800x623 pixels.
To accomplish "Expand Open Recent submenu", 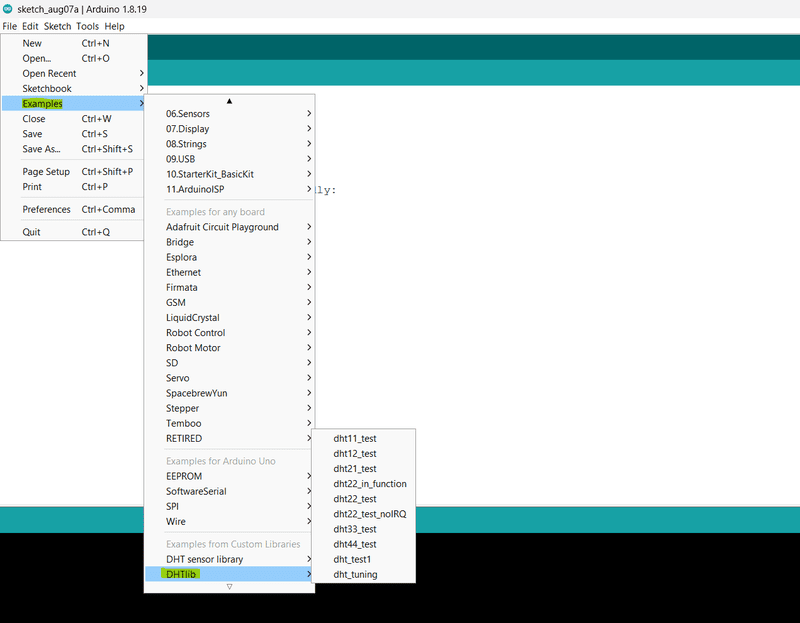I will [73, 73].
